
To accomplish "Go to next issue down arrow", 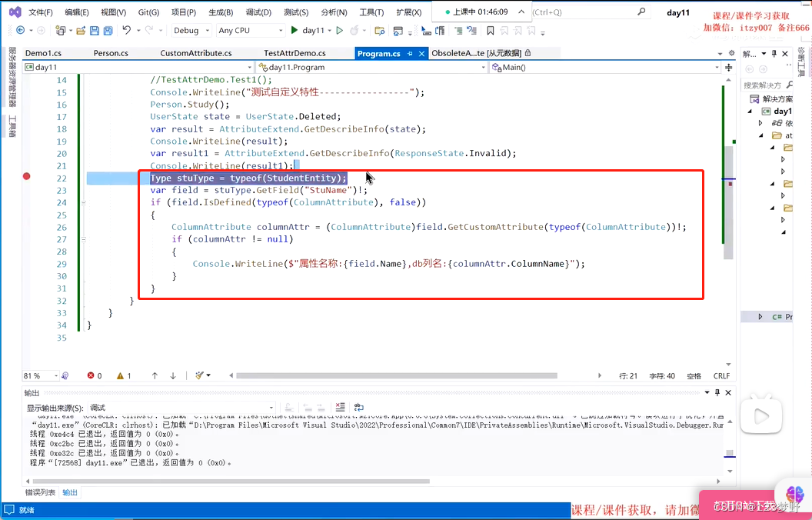I will tap(173, 375).
